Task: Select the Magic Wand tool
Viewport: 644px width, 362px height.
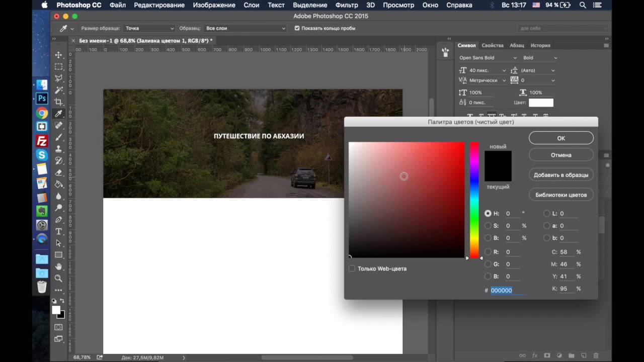Action: [x=58, y=90]
